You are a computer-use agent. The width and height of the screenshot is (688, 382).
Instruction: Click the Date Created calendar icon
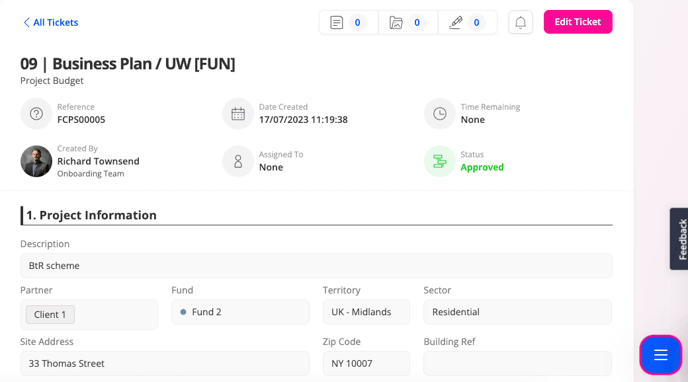point(238,114)
